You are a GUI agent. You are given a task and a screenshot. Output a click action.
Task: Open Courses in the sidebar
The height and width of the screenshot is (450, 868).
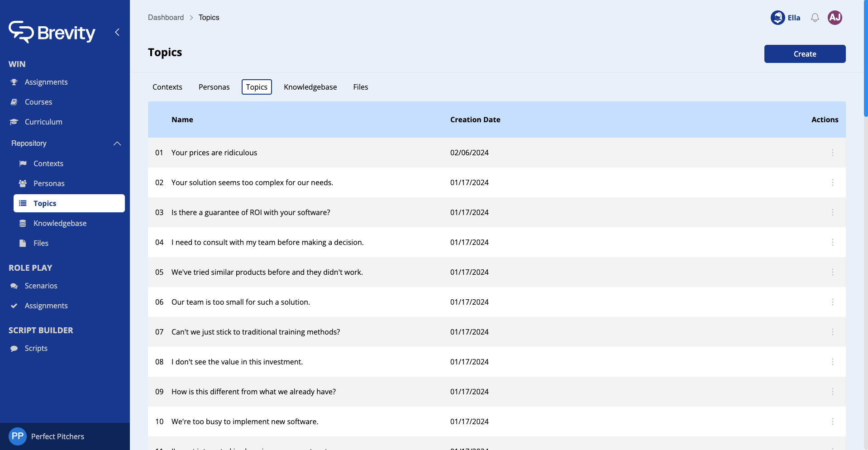[38, 102]
